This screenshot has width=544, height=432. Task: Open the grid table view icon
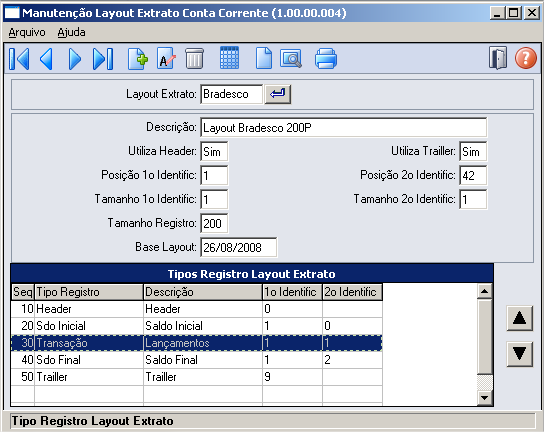tap(229, 58)
